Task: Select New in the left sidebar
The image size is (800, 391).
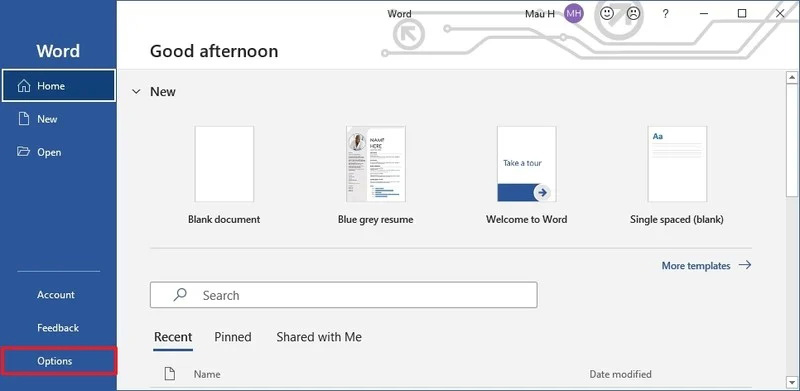Action: click(59, 119)
